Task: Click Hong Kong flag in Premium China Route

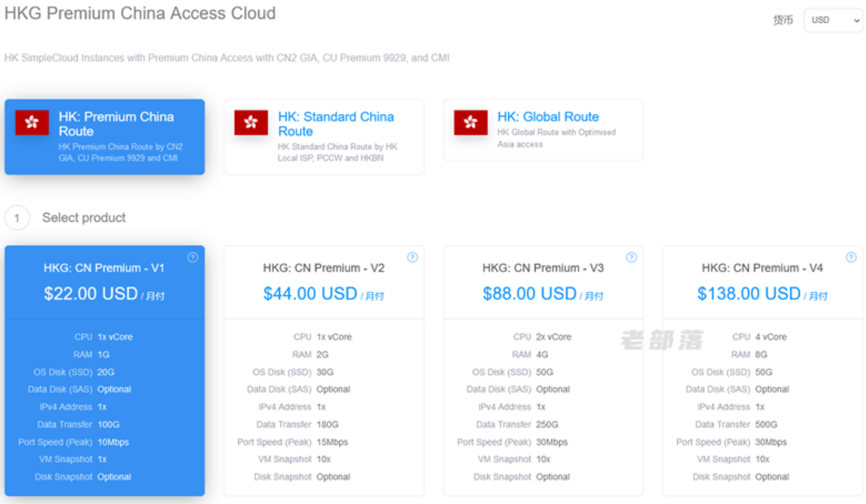Action: point(32,123)
